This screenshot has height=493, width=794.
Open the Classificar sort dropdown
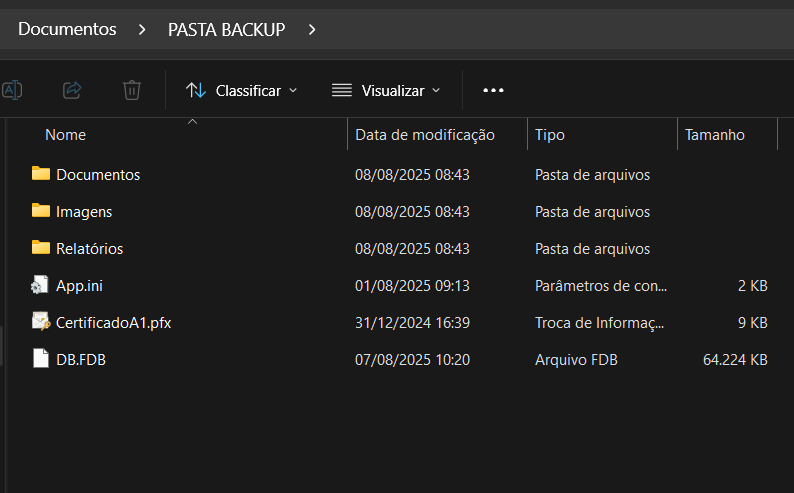(242, 90)
